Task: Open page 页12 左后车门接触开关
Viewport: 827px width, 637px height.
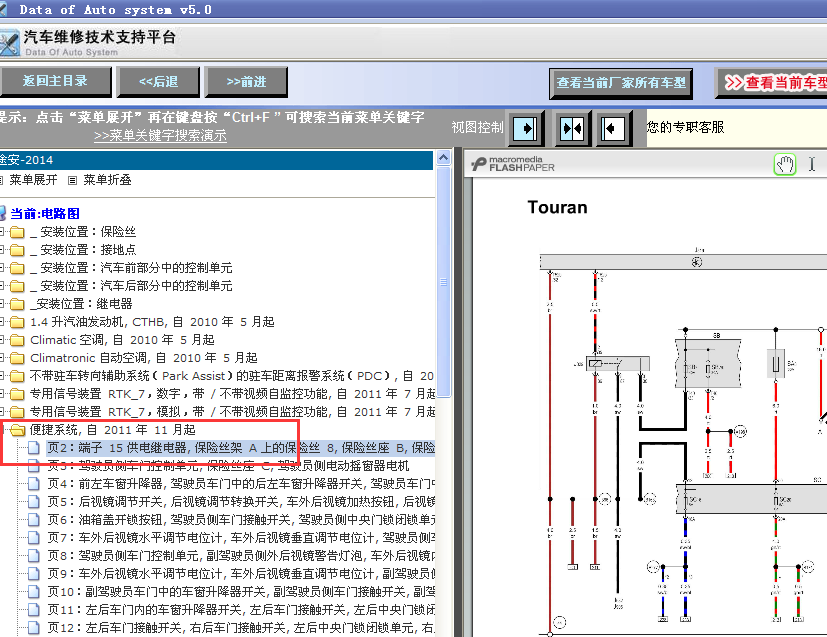Action: coord(241,627)
